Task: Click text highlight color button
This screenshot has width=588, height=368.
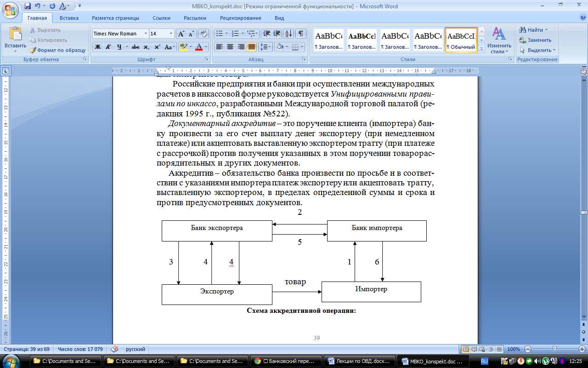Action: (x=183, y=47)
